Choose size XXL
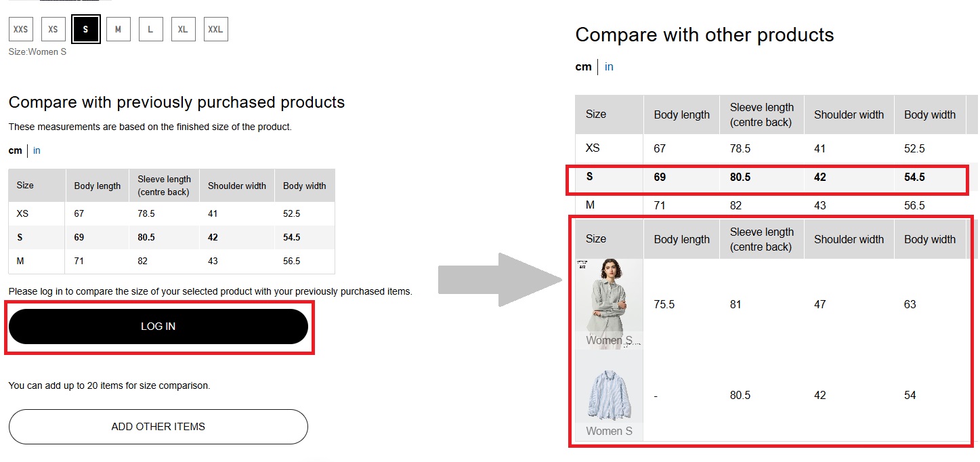The image size is (980, 462). tap(216, 30)
